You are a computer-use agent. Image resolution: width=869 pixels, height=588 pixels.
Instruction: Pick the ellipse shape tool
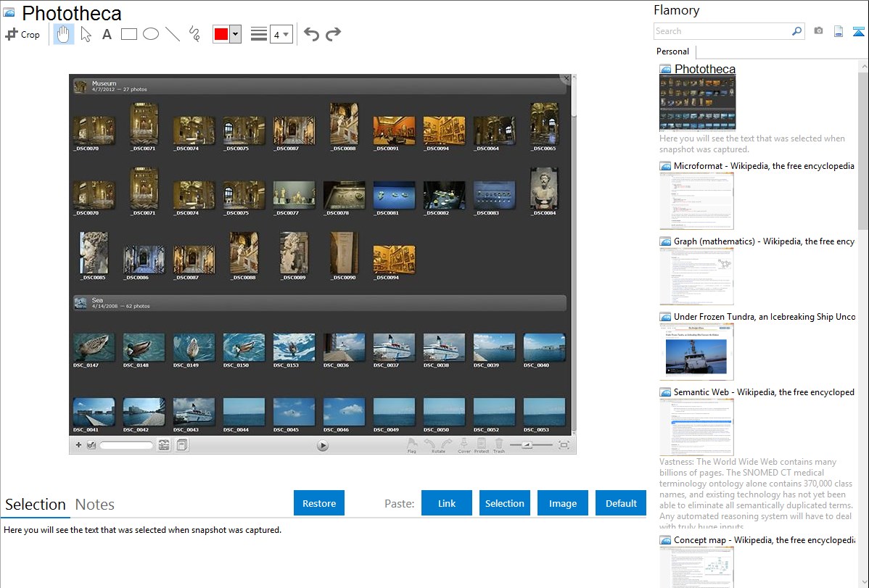coord(151,34)
